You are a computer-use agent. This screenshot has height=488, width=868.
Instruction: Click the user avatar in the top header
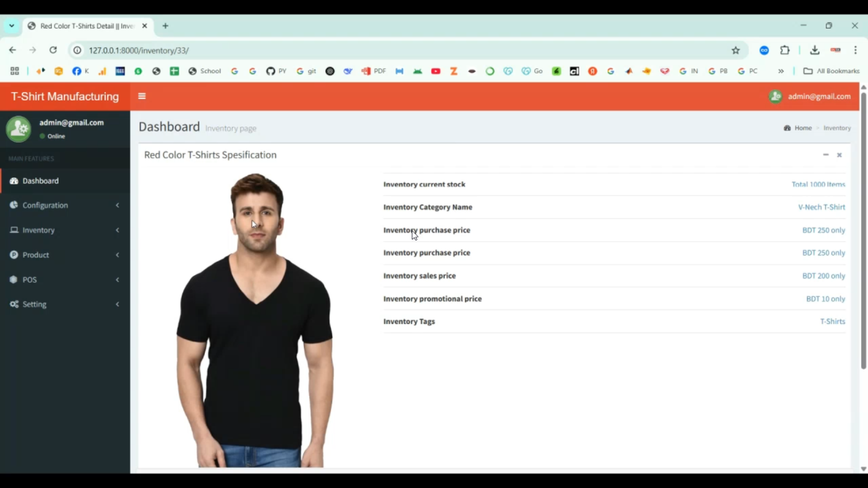tap(775, 97)
